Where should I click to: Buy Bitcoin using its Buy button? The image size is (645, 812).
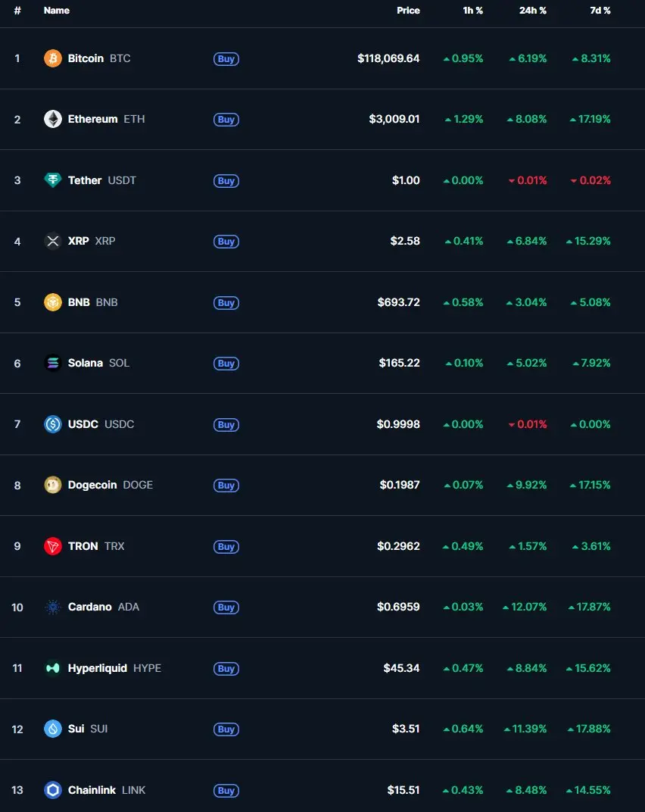[226, 59]
